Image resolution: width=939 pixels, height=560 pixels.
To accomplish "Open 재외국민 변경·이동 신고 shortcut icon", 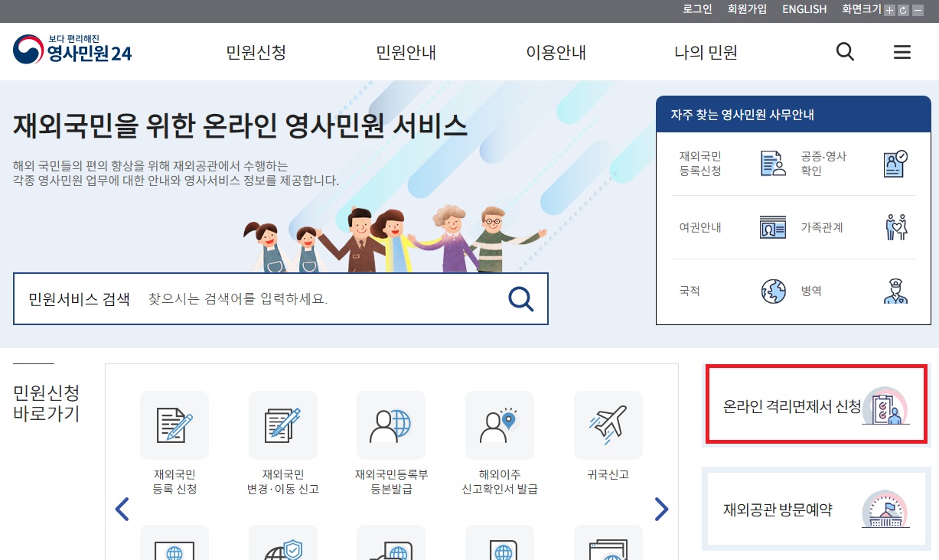I will 283,425.
